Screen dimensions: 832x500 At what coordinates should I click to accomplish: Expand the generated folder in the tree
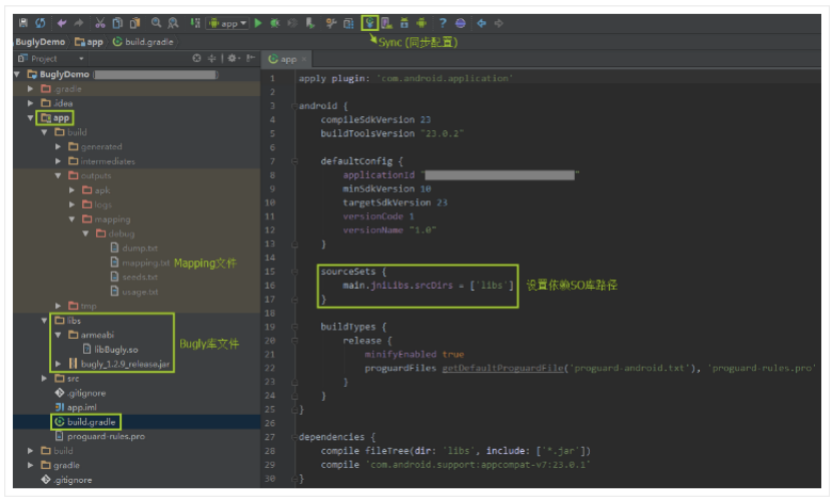pos(59,146)
